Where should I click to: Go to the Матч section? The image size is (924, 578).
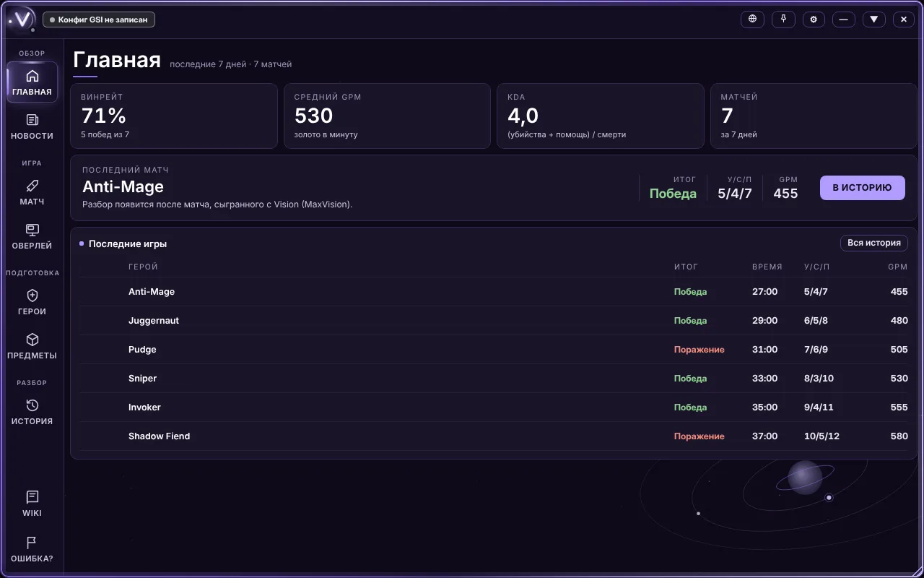(32, 192)
